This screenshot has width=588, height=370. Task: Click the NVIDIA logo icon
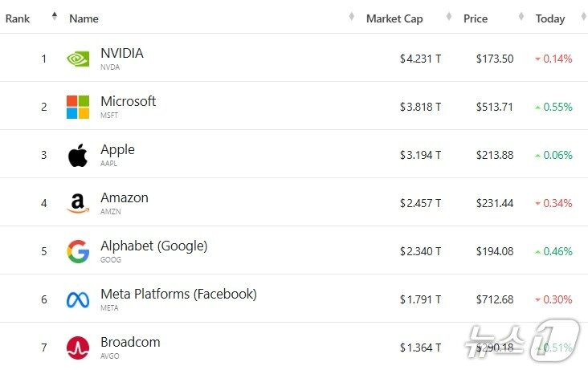78,59
